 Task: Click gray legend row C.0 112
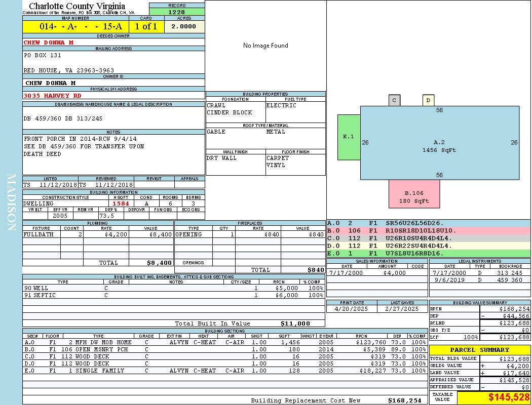(x=429, y=238)
